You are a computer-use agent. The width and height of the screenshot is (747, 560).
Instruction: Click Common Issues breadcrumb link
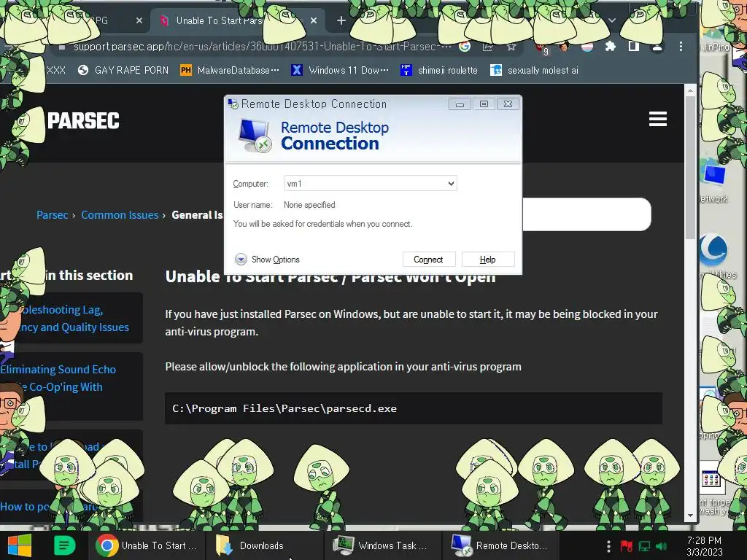[x=120, y=215]
